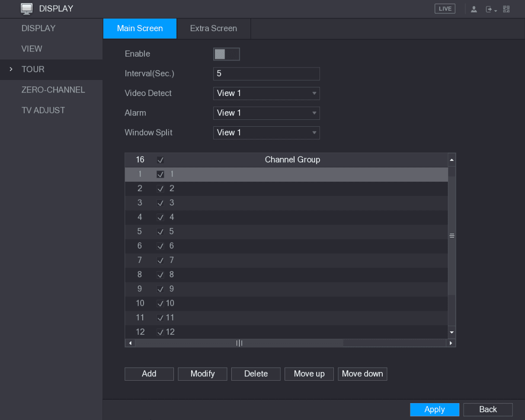
Task: Open the VIEW sidebar item
Action: click(x=51, y=49)
